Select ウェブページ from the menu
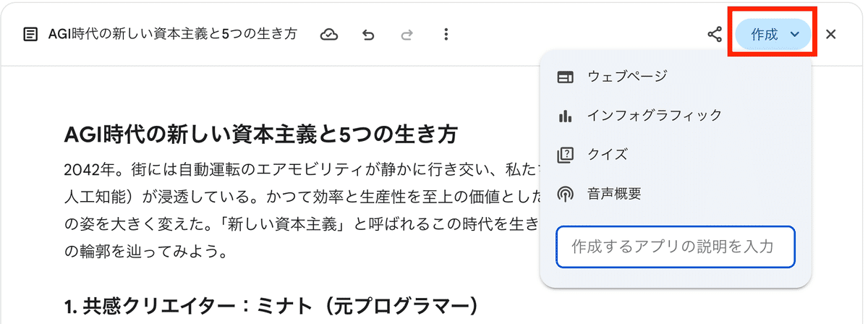 coord(626,77)
